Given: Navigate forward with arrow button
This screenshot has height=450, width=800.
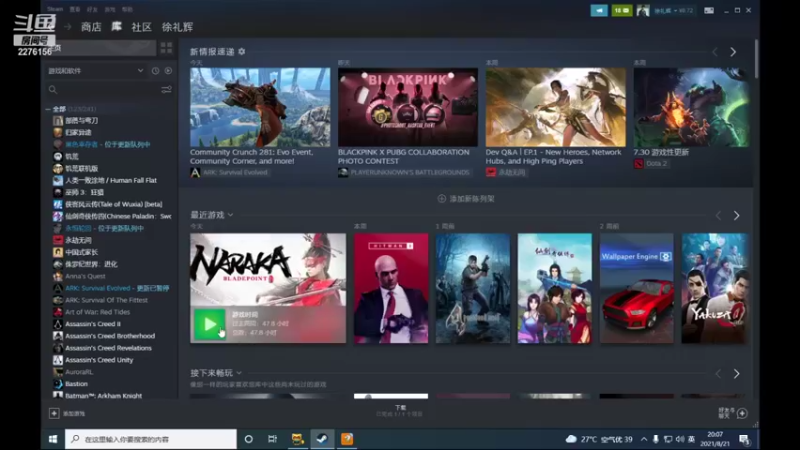Looking at the screenshot, I should coord(68,27).
